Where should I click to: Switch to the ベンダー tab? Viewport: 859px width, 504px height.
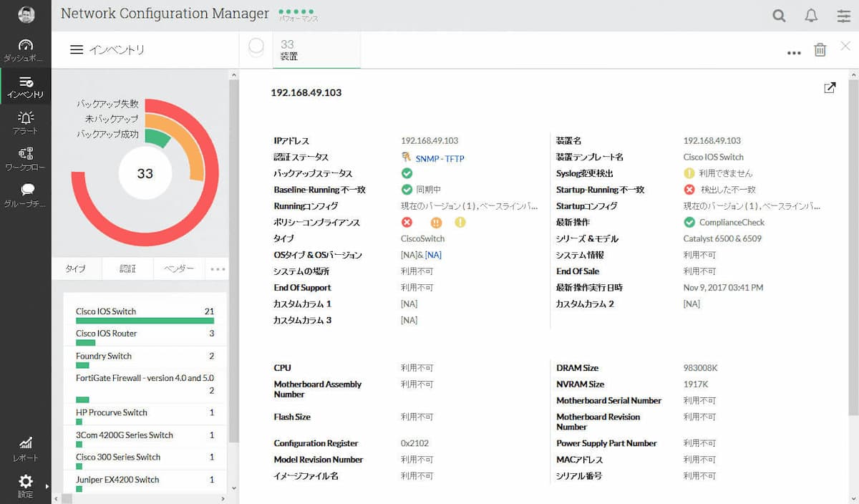click(179, 268)
